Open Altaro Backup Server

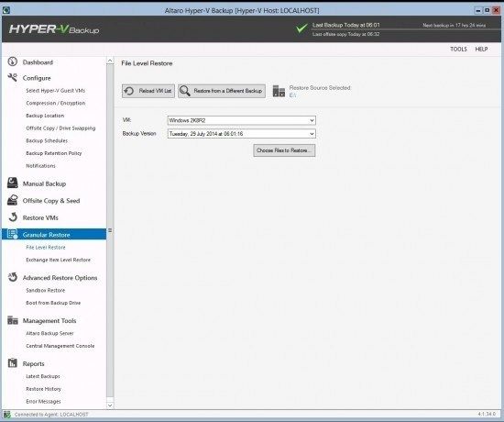tap(49, 333)
